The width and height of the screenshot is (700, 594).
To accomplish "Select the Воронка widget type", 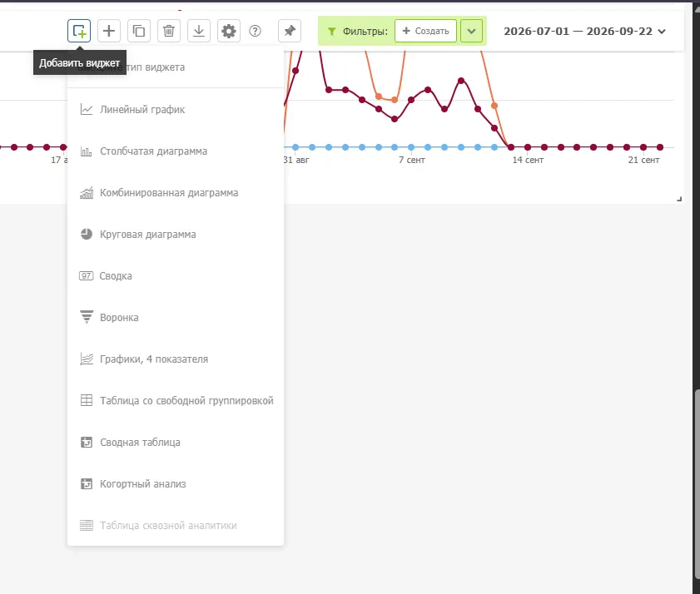I will 176,317.
